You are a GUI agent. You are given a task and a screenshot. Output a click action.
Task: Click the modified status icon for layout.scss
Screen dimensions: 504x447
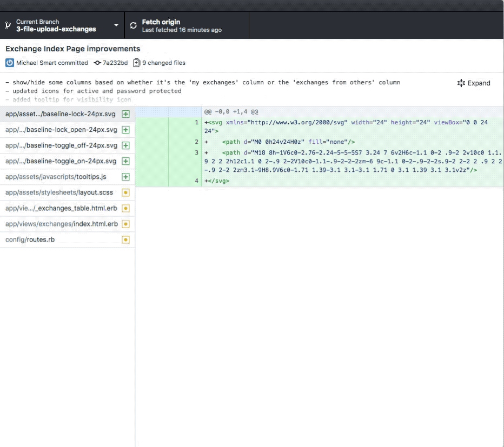pyautogui.click(x=125, y=192)
